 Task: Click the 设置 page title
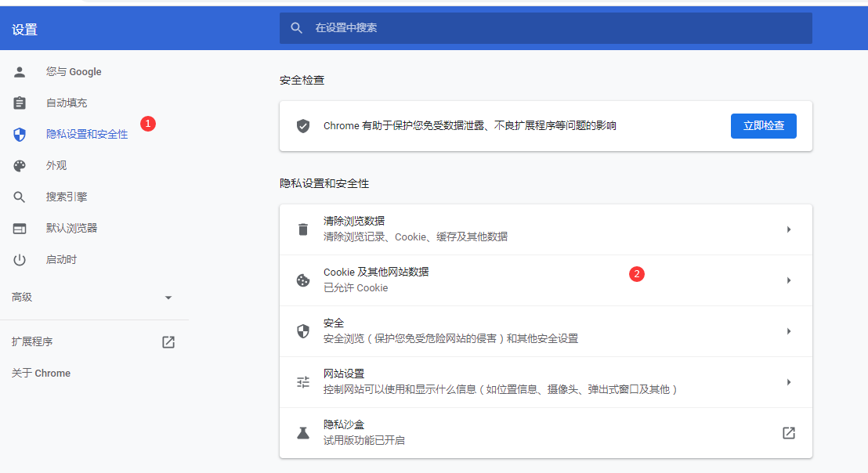tap(24, 30)
